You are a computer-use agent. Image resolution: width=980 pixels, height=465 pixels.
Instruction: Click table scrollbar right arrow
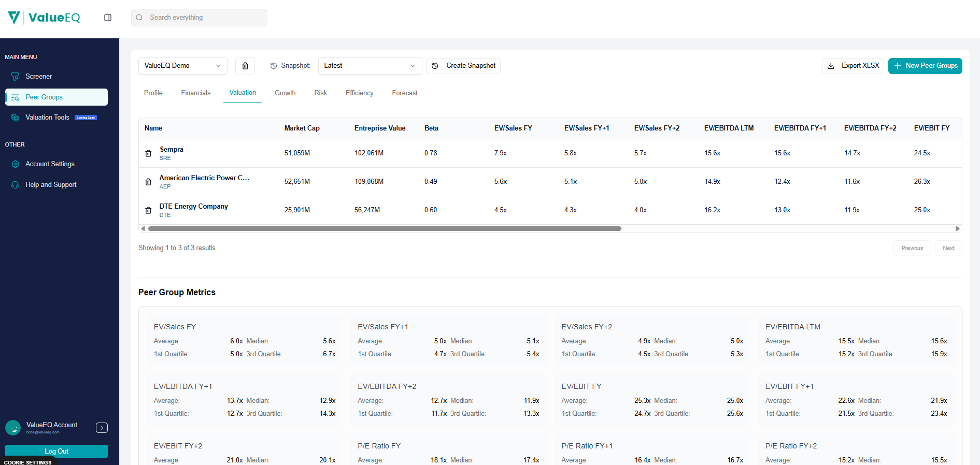click(x=958, y=228)
